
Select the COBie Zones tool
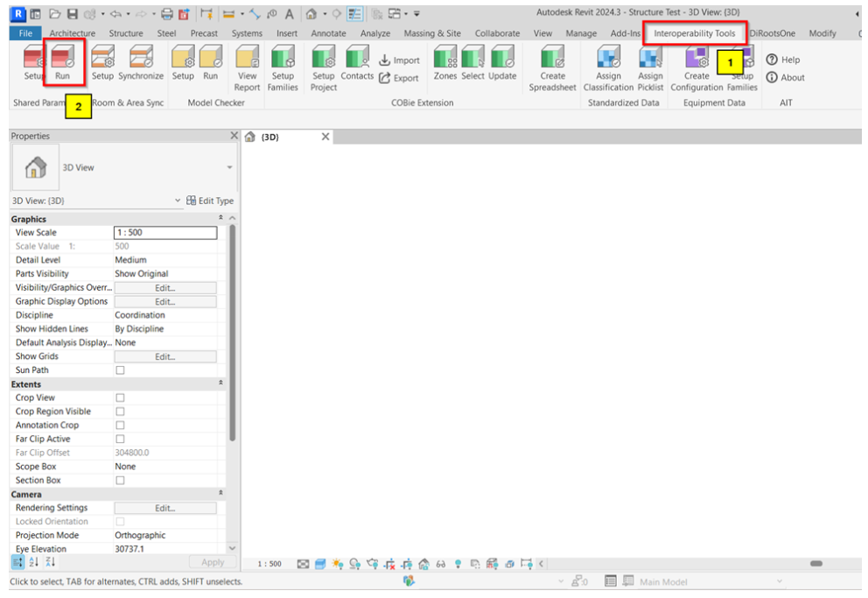tap(445, 59)
